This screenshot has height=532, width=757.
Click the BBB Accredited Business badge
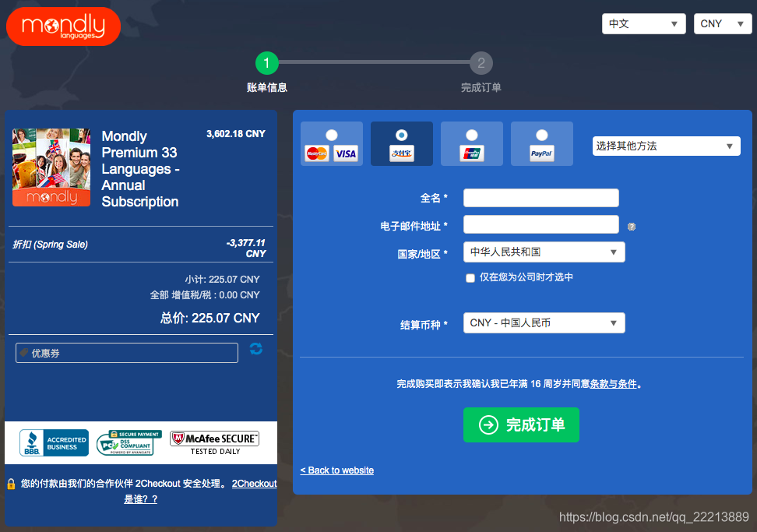click(x=54, y=442)
